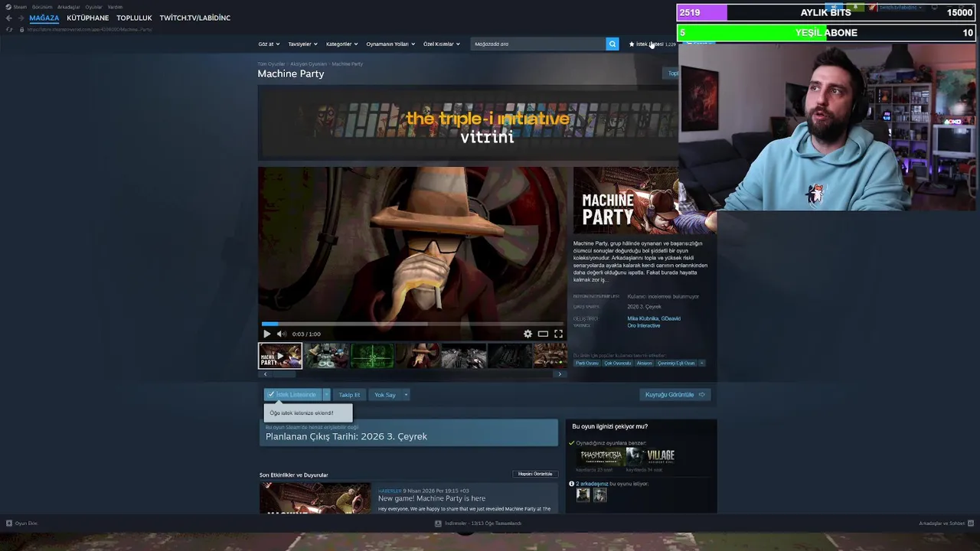Click the Yok Say button

coord(385,395)
